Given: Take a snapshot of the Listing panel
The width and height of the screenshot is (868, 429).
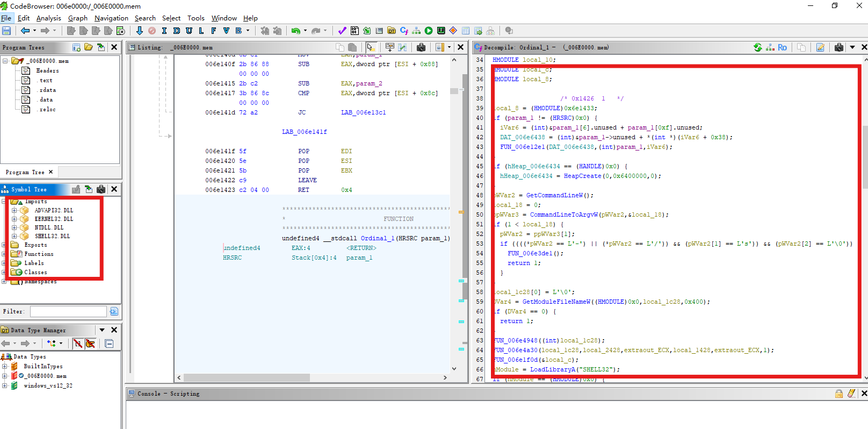Looking at the screenshot, I should click(421, 47).
